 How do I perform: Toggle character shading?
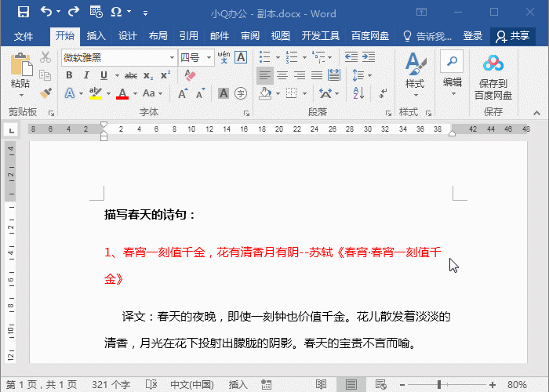(x=224, y=93)
